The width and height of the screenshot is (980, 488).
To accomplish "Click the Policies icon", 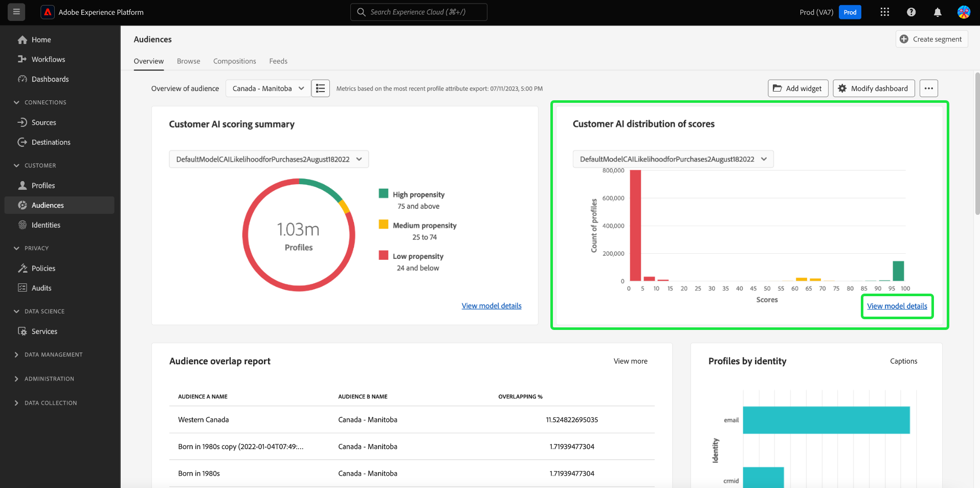I will [x=23, y=268].
